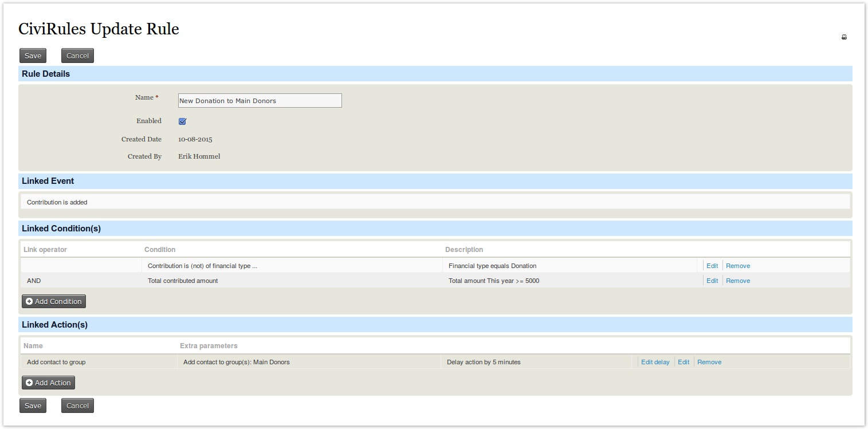Remove the Total contributed amount condition
Screen dimensions: 868x429
coord(737,281)
